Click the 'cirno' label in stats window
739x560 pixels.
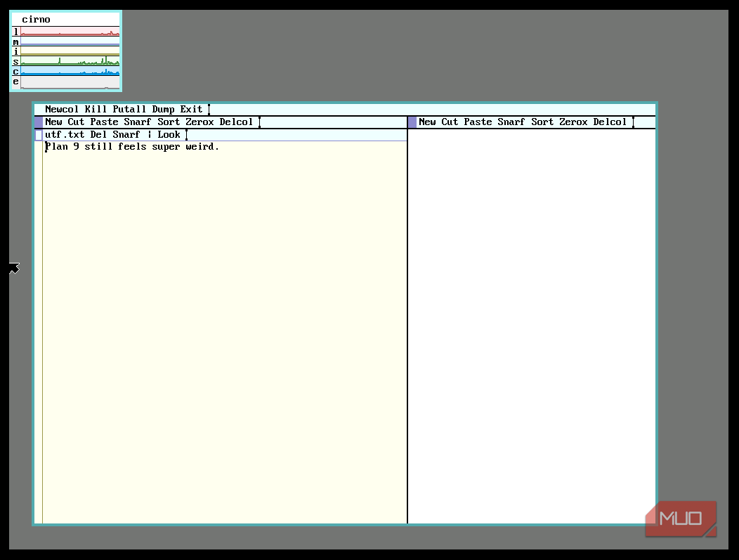(36, 20)
